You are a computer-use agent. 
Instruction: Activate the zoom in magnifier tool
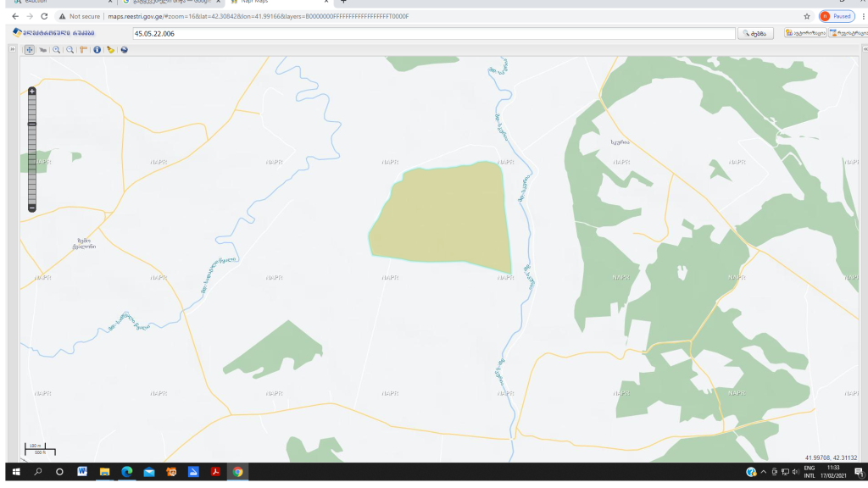click(x=57, y=50)
